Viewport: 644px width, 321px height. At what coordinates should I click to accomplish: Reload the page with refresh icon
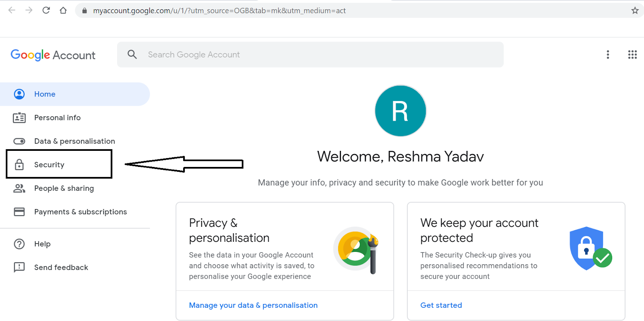tap(46, 10)
